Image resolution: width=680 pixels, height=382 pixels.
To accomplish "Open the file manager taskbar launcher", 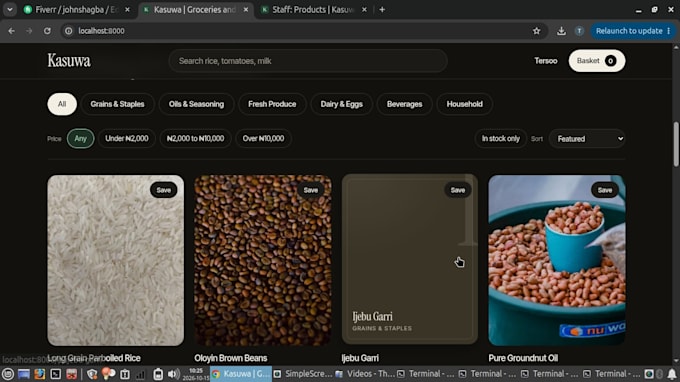I will 72,374.
